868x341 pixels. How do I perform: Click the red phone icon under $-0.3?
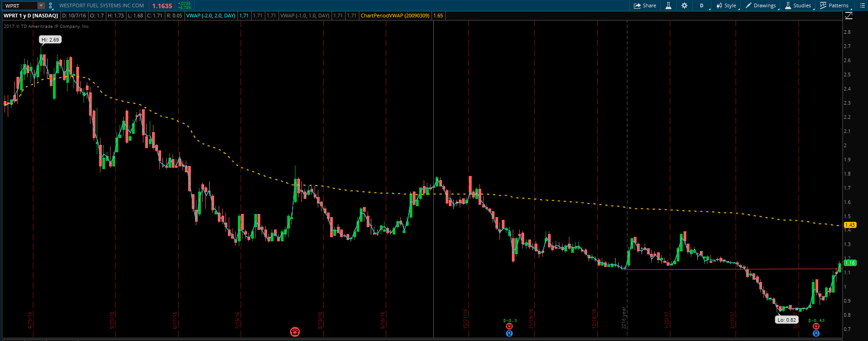point(510,326)
